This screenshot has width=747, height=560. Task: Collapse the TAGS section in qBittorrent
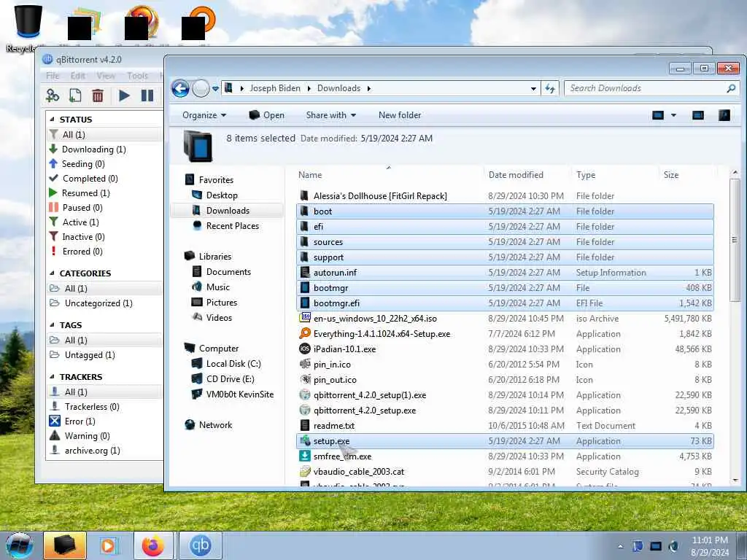[x=52, y=325]
